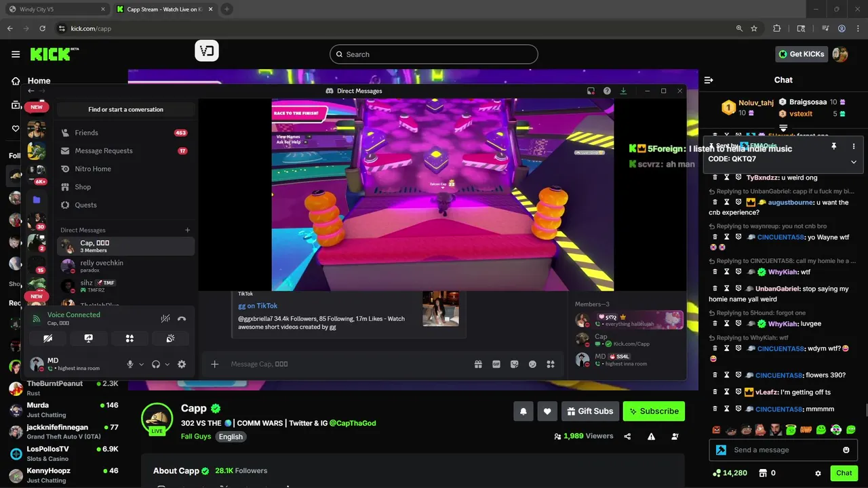Share your screen in Discord call
This screenshot has height=488, width=868.
[88, 338]
